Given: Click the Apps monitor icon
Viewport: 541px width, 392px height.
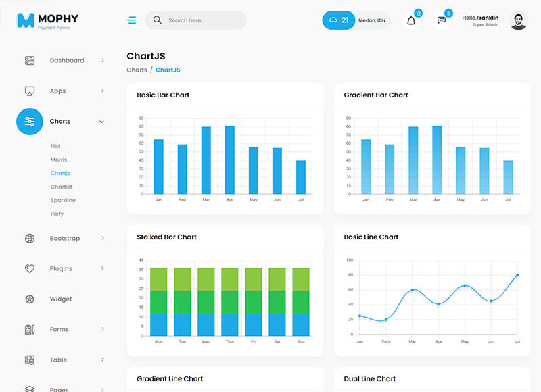Looking at the screenshot, I should (30, 91).
